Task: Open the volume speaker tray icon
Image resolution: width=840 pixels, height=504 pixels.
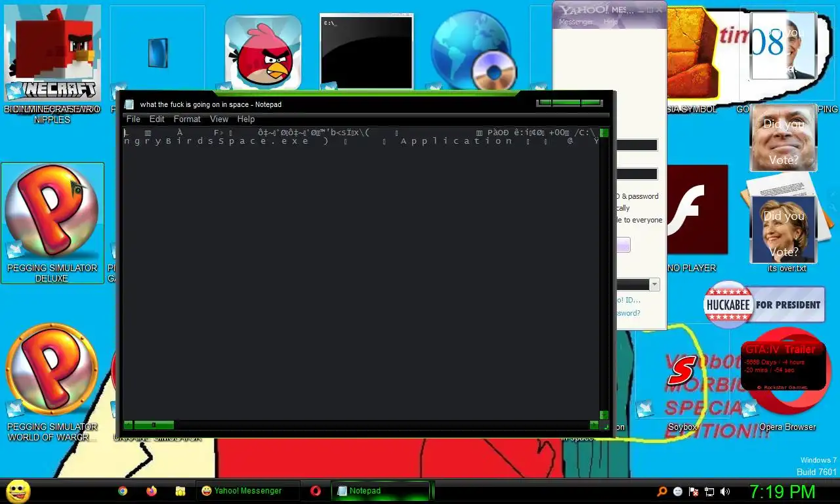Action: point(725,491)
